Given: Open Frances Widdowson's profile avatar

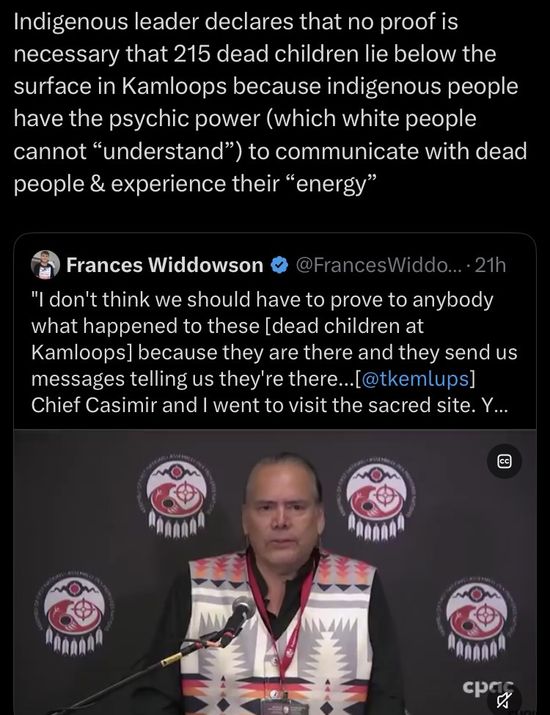Looking at the screenshot, I should [45, 264].
